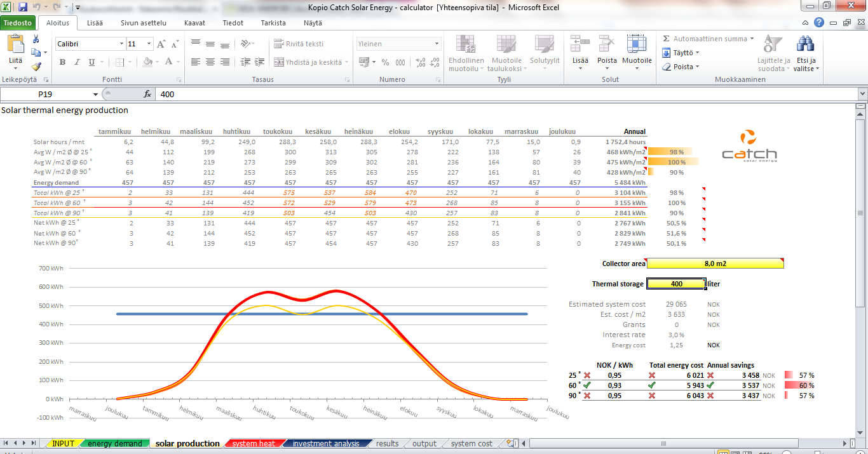Click the Save icon in quick access toolbar
The image size is (868, 454).
click(23, 8)
